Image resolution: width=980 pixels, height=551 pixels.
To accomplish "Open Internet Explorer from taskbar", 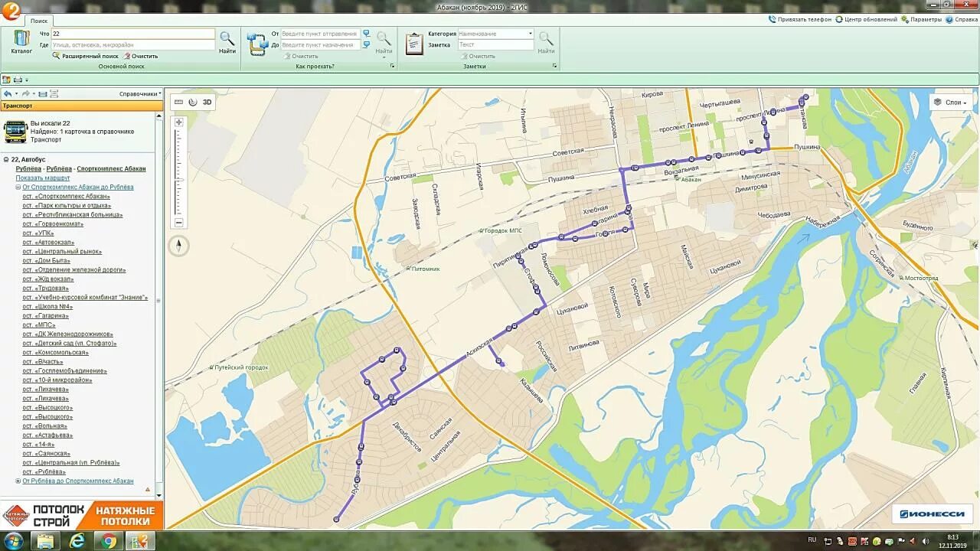I will (x=77, y=541).
